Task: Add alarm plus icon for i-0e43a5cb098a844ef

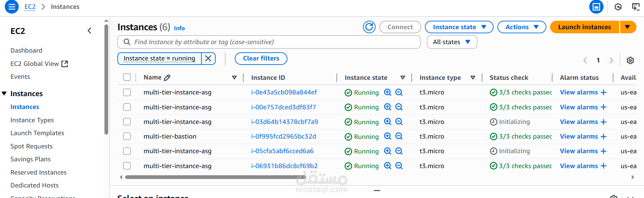Action: 604,92
